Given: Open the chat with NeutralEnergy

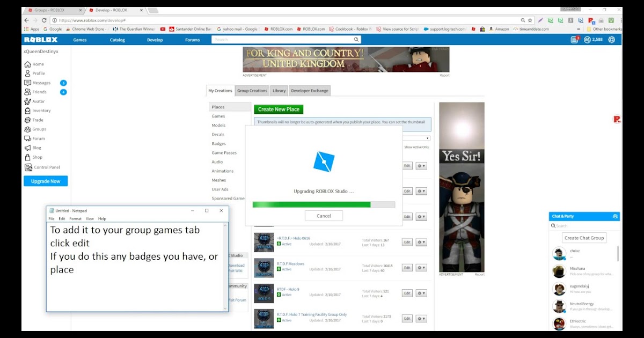Looking at the screenshot, I should (x=583, y=306).
